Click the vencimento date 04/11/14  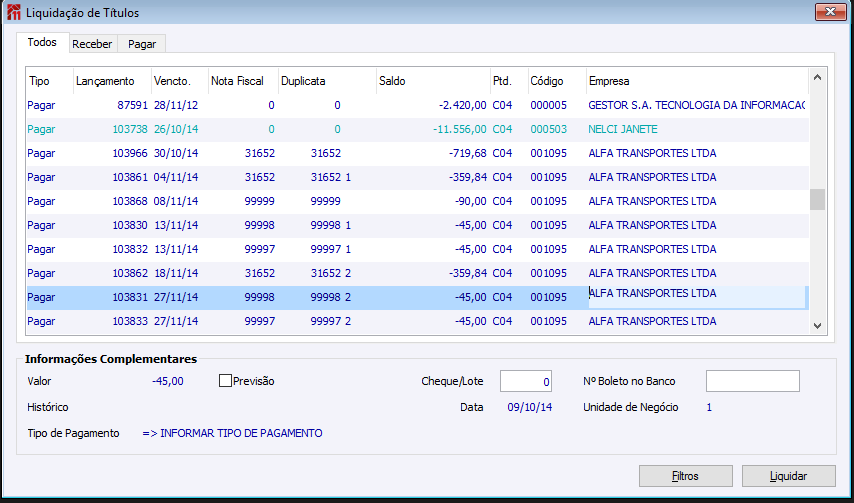176,177
